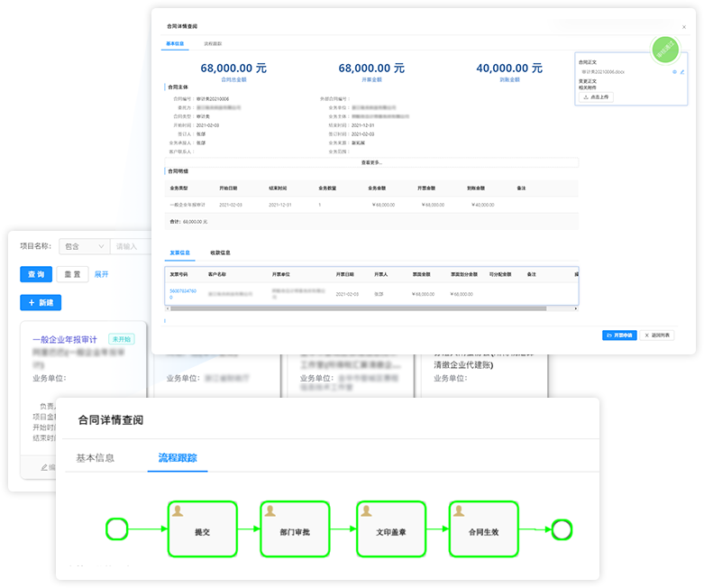The width and height of the screenshot is (704, 588).
Task: Click the pencil edit icon on project card
Action: pos(45,467)
